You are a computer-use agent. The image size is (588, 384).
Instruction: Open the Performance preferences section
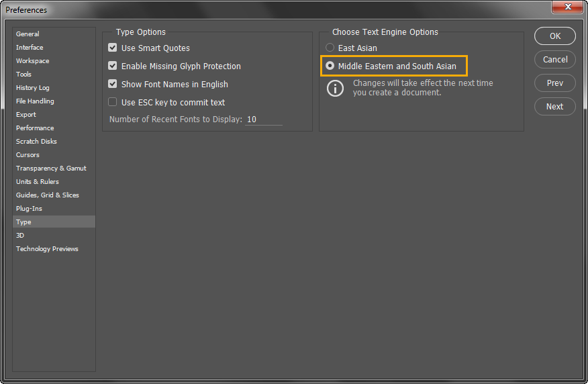tap(35, 128)
